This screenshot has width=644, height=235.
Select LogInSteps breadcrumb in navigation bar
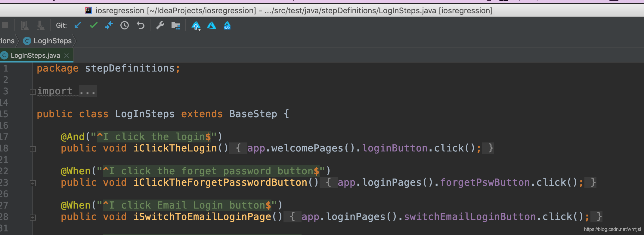pos(48,41)
